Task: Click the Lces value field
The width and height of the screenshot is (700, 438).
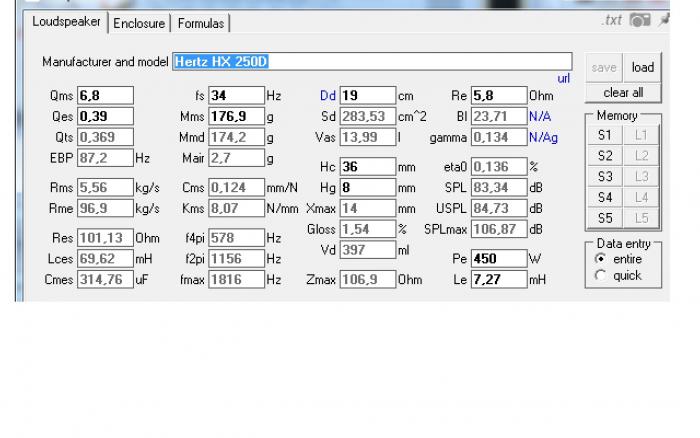Action: click(105, 259)
